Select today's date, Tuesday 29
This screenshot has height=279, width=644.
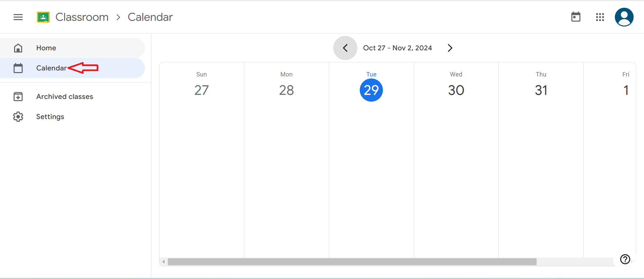pos(371,90)
